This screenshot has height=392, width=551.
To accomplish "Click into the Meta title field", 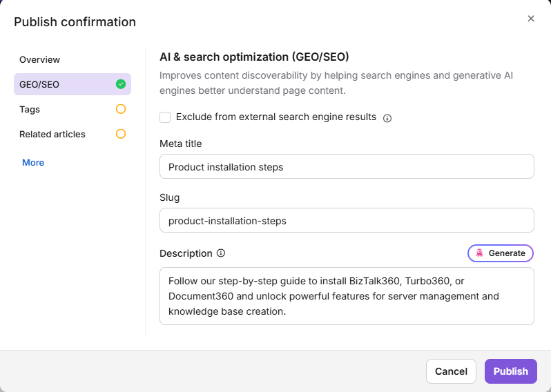I will (347, 166).
